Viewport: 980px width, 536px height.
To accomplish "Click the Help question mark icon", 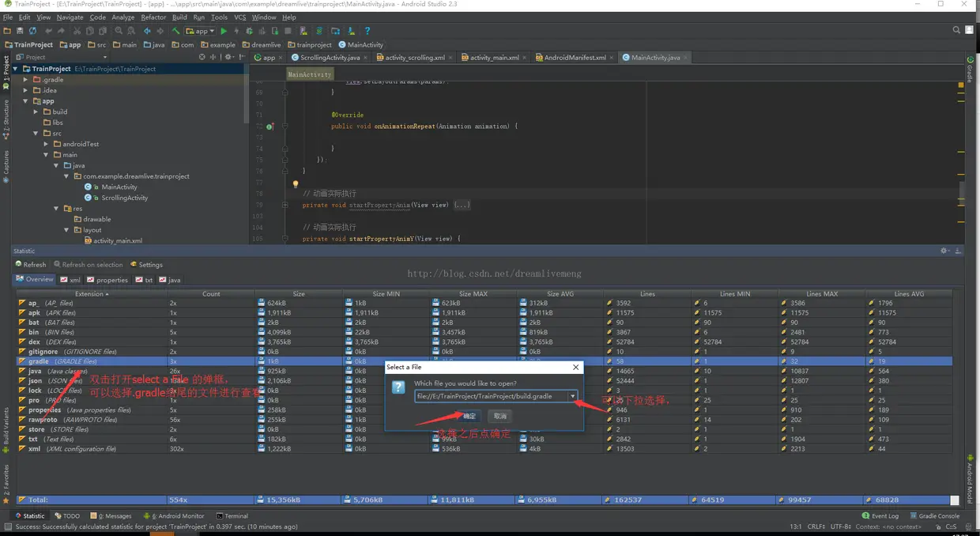I will tap(367, 31).
